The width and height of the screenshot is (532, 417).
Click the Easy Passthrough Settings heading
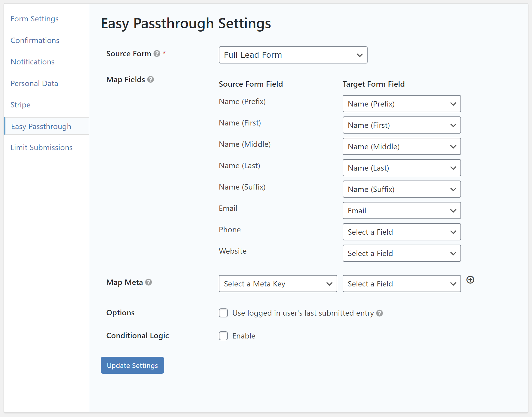pyautogui.click(x=186, y=23)
